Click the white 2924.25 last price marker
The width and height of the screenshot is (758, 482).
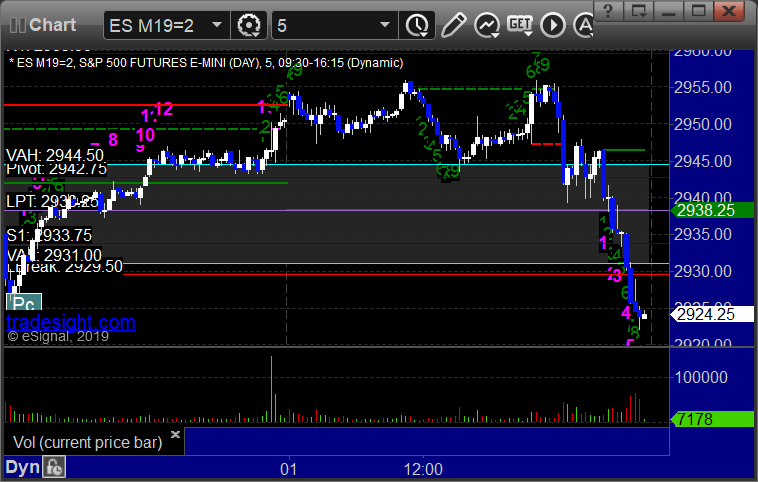(712, 314)
